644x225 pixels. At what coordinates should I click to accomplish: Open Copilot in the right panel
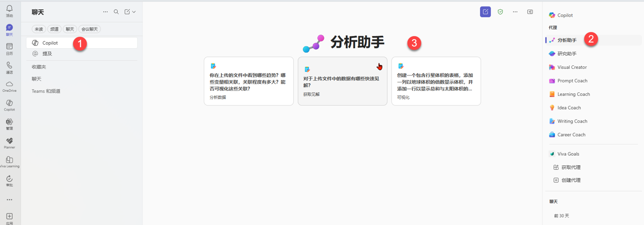(561, 15)
